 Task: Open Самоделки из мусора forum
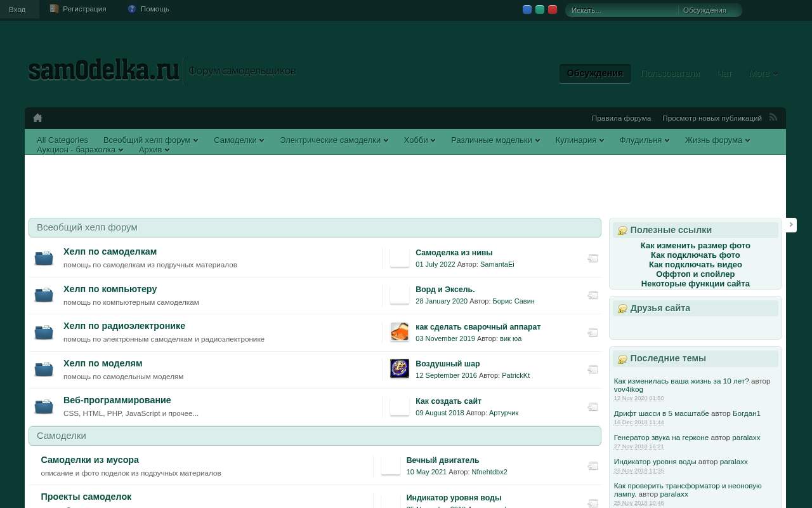click(89, 460)
